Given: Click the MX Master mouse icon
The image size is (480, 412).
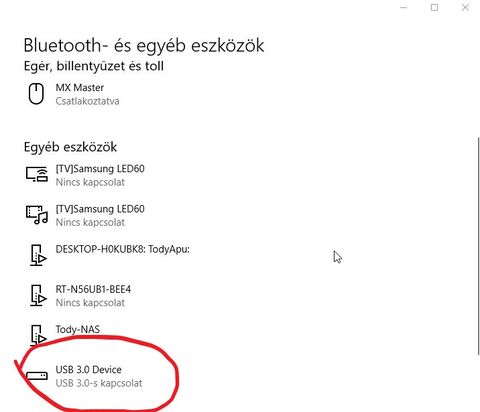Looking at the screenshot, I should click(x=36, y=94).
